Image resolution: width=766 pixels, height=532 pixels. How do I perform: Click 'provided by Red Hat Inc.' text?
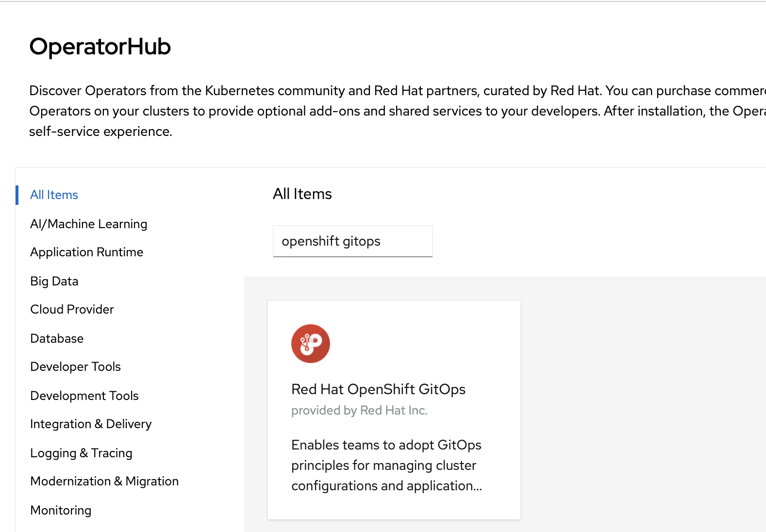pos(359,411)
